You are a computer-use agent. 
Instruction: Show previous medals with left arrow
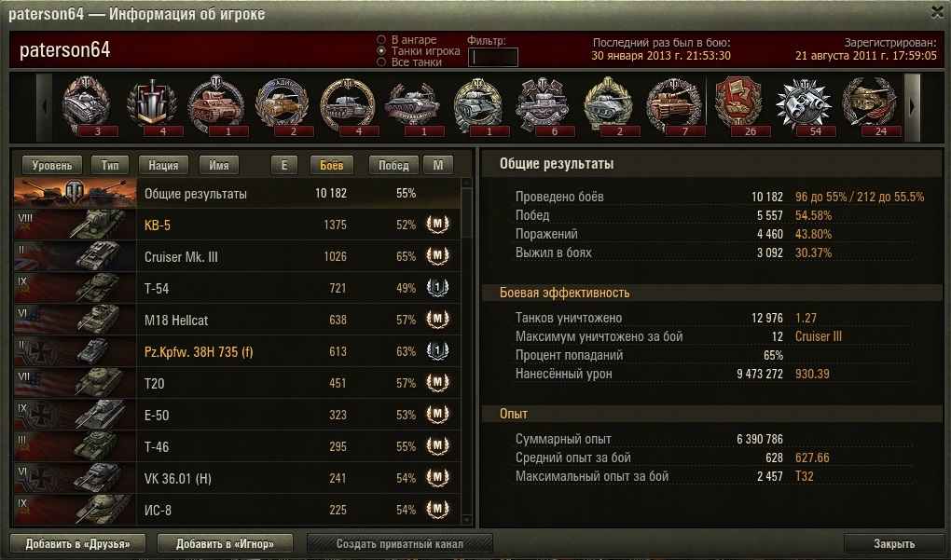[x=44, y=107]
